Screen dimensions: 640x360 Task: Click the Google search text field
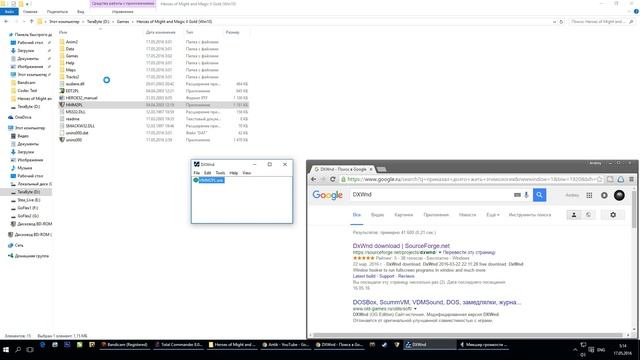431,195
